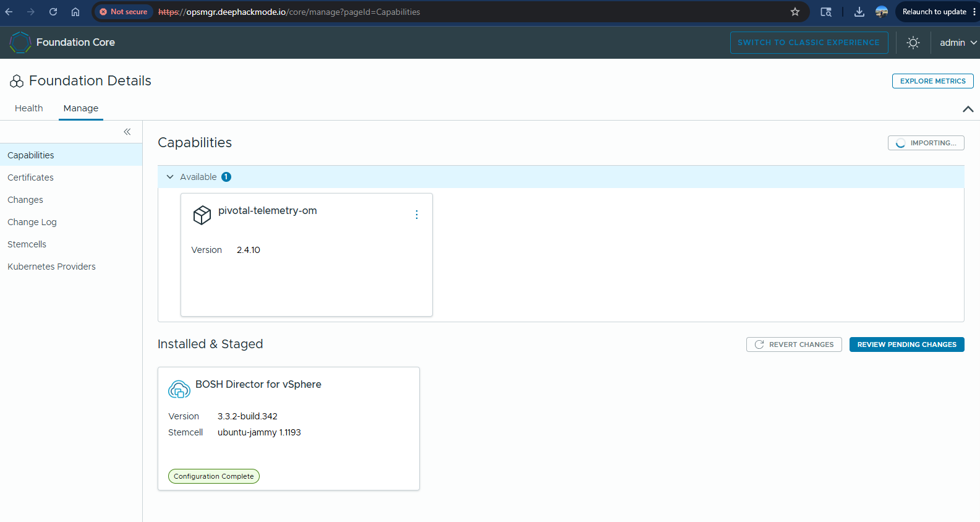Open pivotal-telemetry-om three-dot menu
The width and height of the screenshot is (980, 522).
coord(417,215)
